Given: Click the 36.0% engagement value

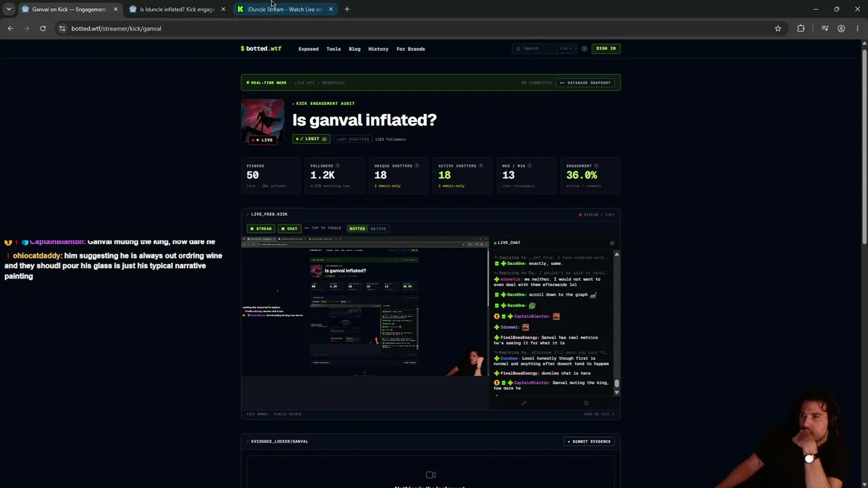Looking at the screenshot, I should pyautogui.click(x=582, y=175).
